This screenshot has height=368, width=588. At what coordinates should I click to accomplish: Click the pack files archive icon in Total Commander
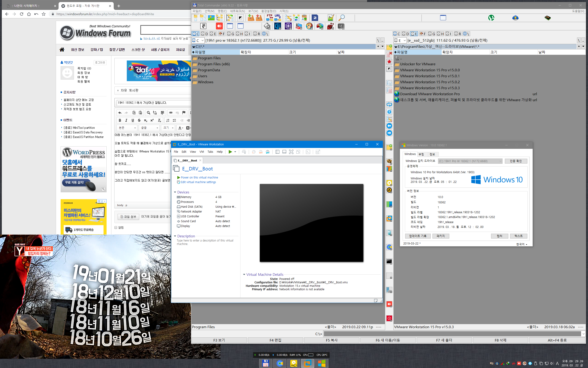pos(251,17)
